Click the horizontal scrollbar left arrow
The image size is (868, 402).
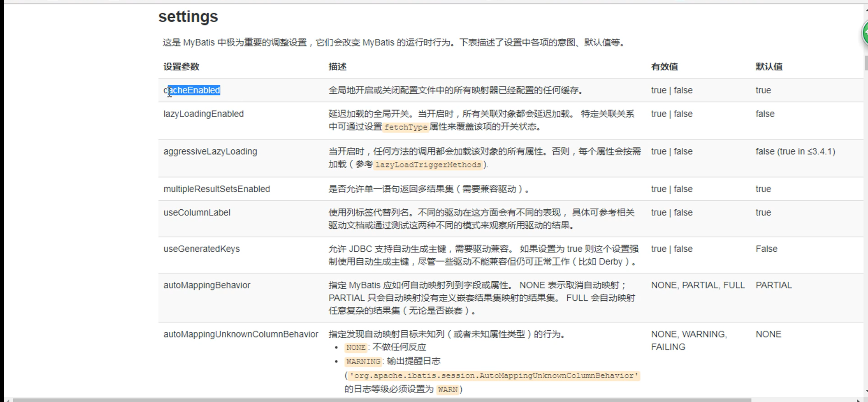click(8, 400)
